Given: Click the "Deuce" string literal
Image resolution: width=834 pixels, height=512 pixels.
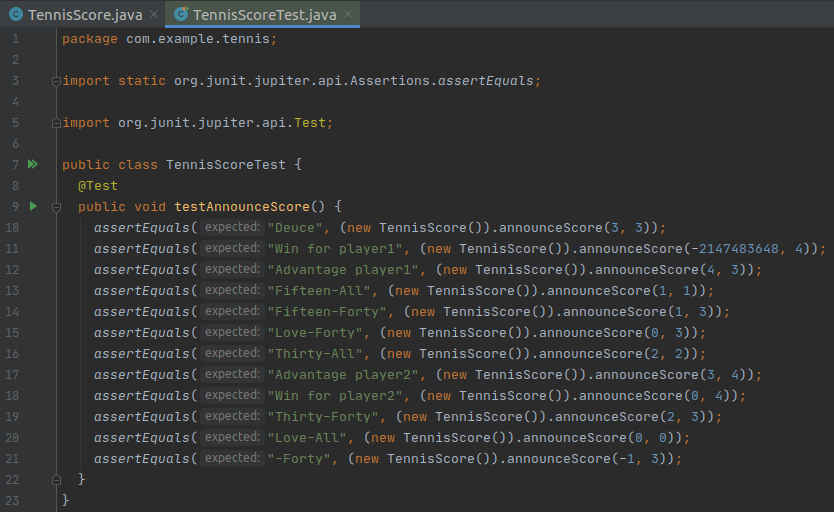Looking at the screenshot, I should click(x=295, y=228).
